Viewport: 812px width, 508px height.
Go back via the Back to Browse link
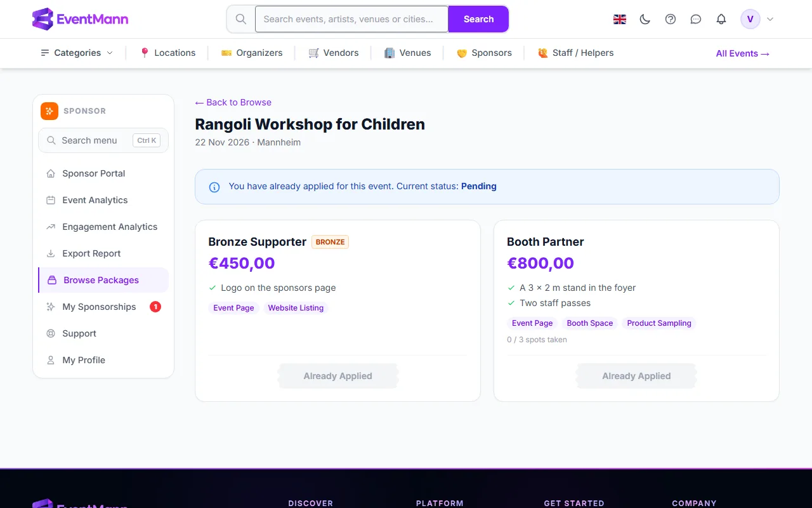click(233, 102)
